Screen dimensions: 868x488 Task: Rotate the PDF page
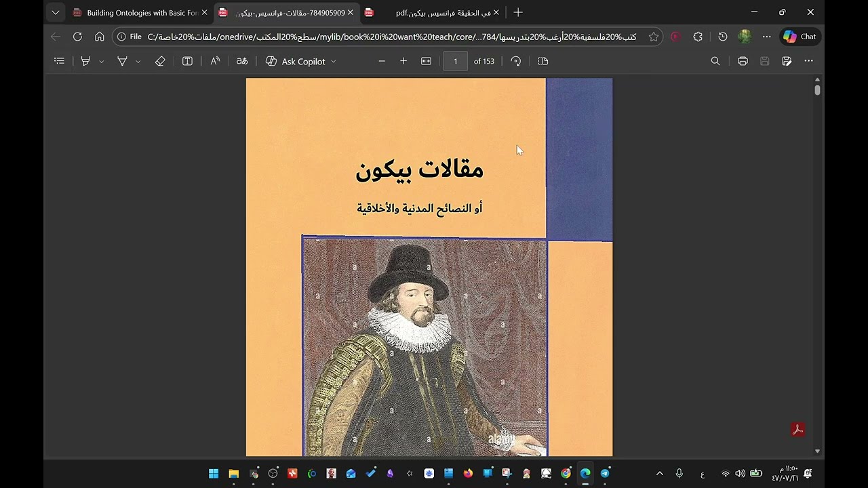[x=516, y=61]
